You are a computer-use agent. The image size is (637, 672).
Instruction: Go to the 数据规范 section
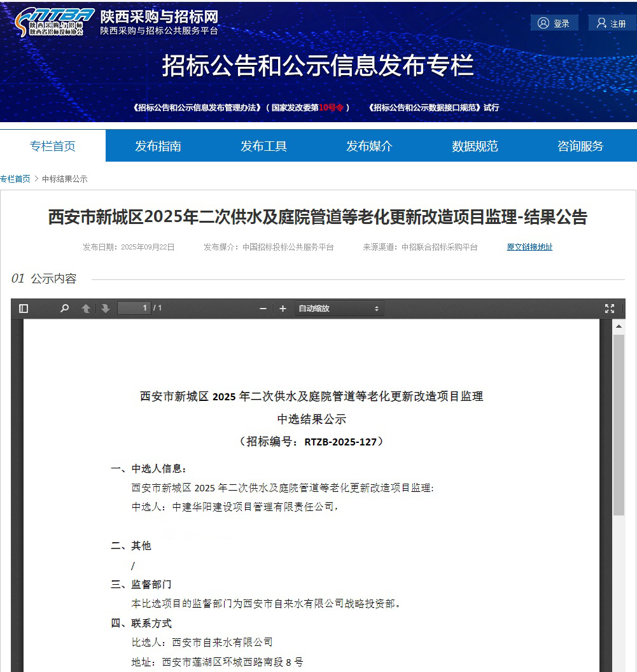[x=475, y=146]
